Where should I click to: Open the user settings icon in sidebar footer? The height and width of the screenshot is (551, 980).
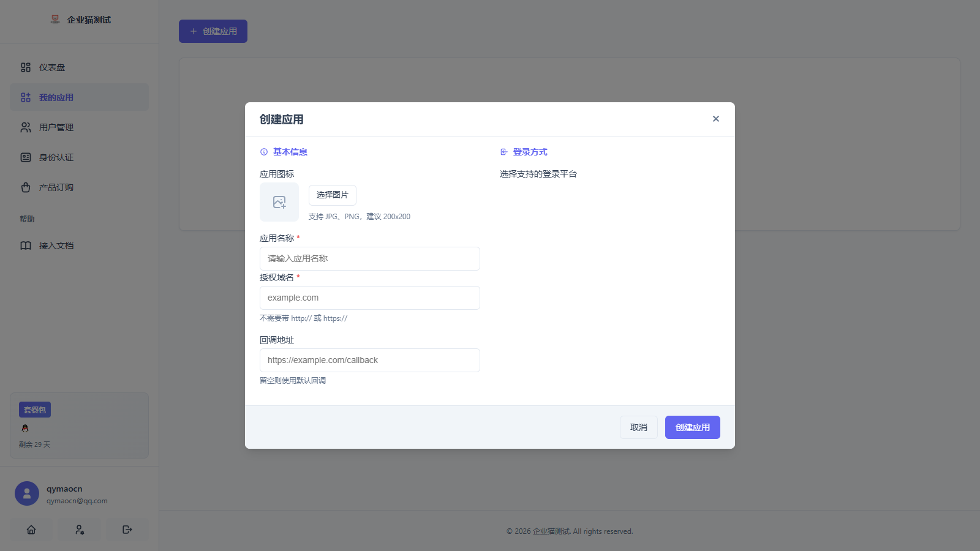point(80,530)
